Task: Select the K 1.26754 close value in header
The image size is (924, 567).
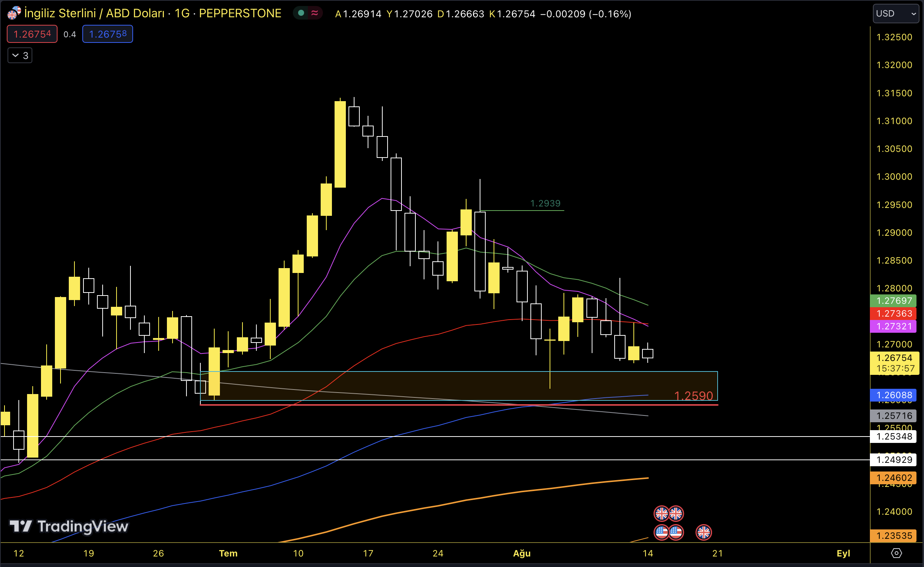Action: (512, 14)
